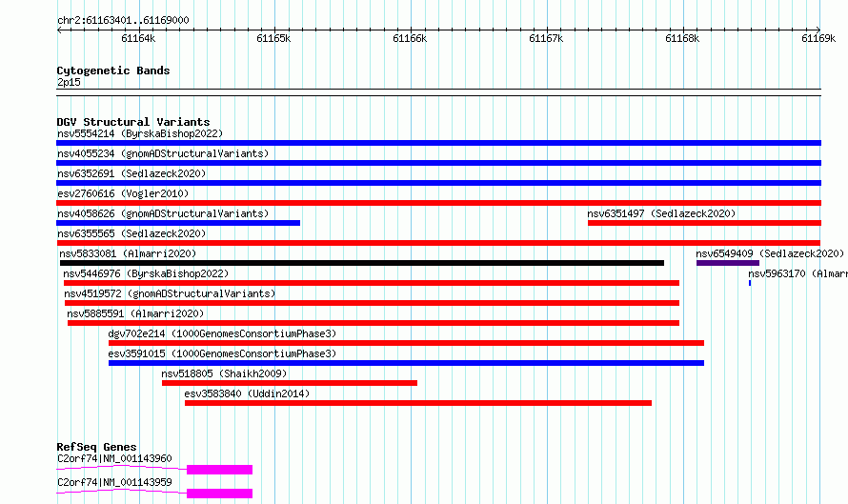Open nsv6351497 (Sedlazeck2020) label

pyautogui.click(x=661, y=213)
